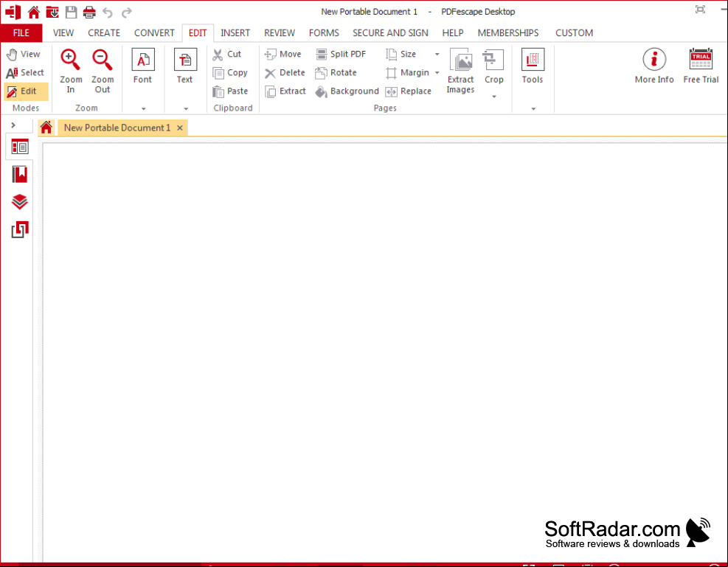Image resolution: width=728 pixels, height=567 pixels.
Task: Open SECURE AND SIGN tab
Action: (x=390, y=33)
